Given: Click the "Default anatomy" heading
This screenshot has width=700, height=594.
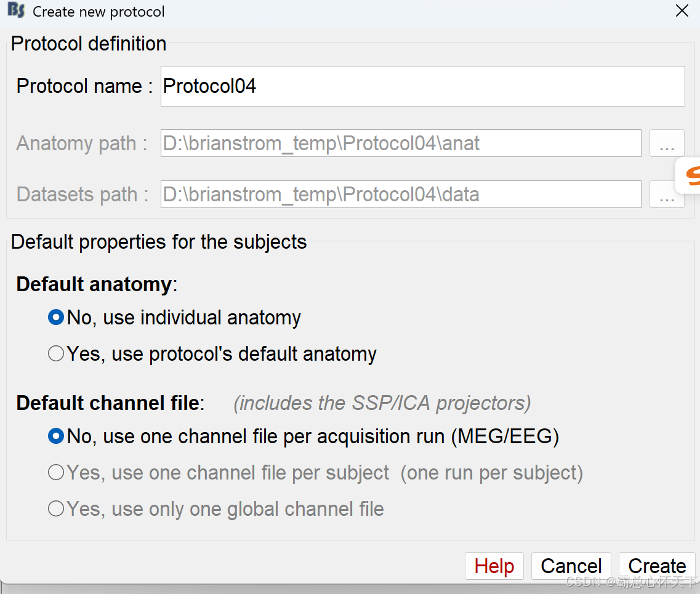Looking at the screenshot, I should [x=94, y=284].
